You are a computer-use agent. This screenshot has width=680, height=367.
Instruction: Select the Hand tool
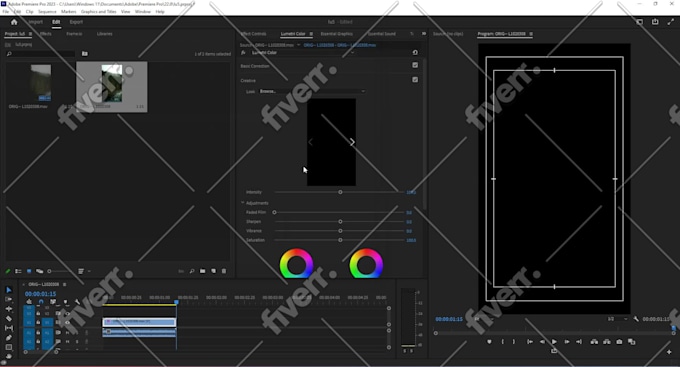9,356
